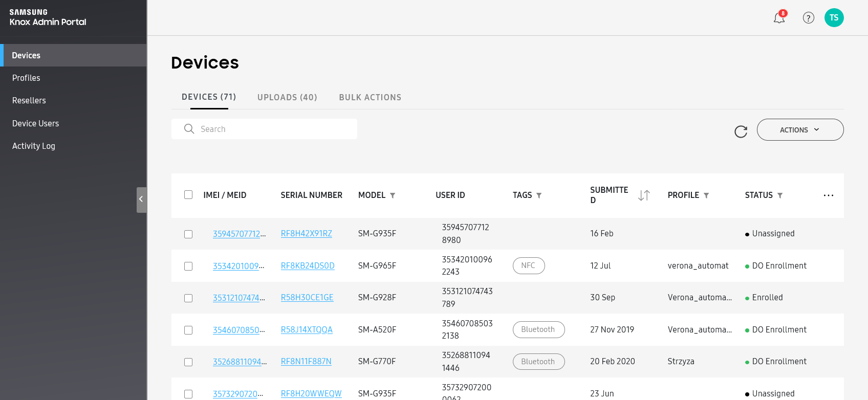Click into the Search devices field
Screen dimensions: 868x400
(264, 129)
